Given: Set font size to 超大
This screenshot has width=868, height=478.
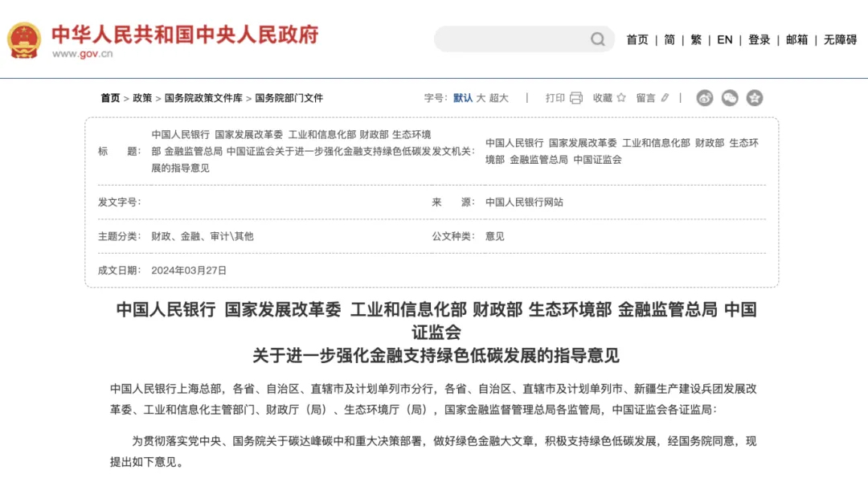Looking at the screenshot, I should pos(499,98).
